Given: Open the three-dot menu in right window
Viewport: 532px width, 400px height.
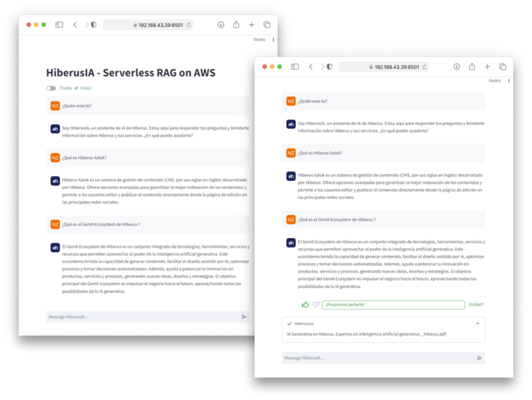Looking at the screenshot, I should point(509,81).
